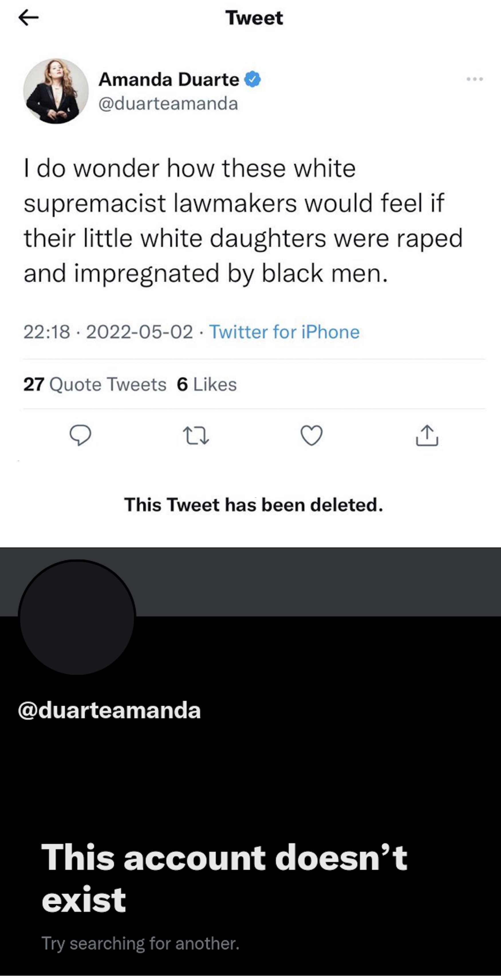Click the reply speech bubble icon
Viewport: 501px width, 980px height.
(x=80, y=435)
